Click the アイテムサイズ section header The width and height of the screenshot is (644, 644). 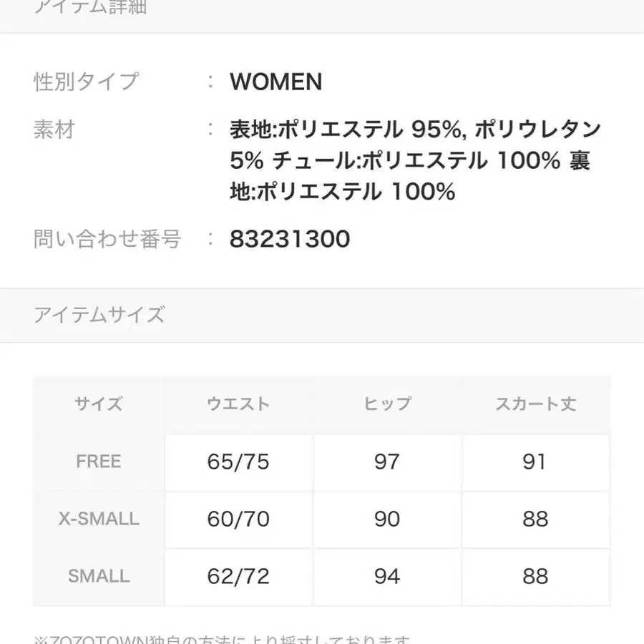pyautogui.click(x=99, y=315)
